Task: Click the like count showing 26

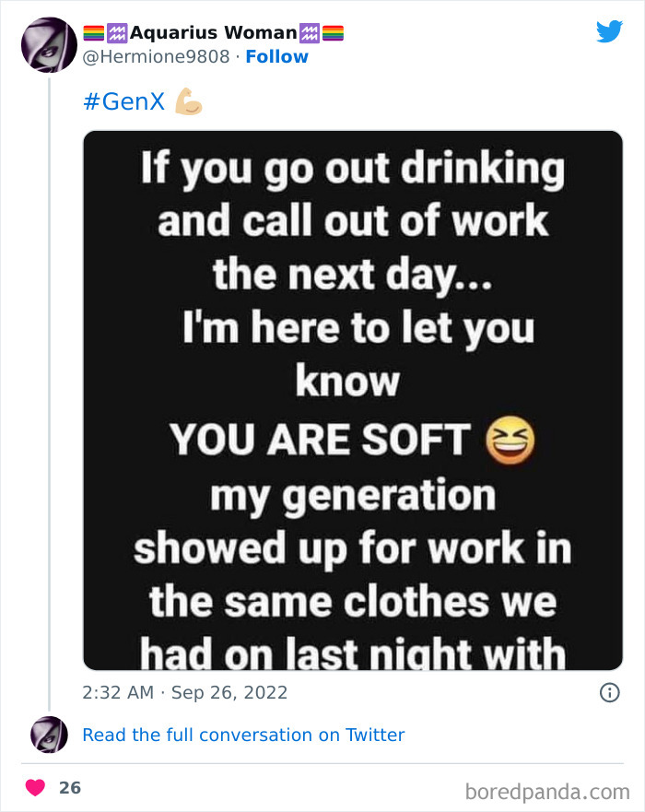Action: 71,787
